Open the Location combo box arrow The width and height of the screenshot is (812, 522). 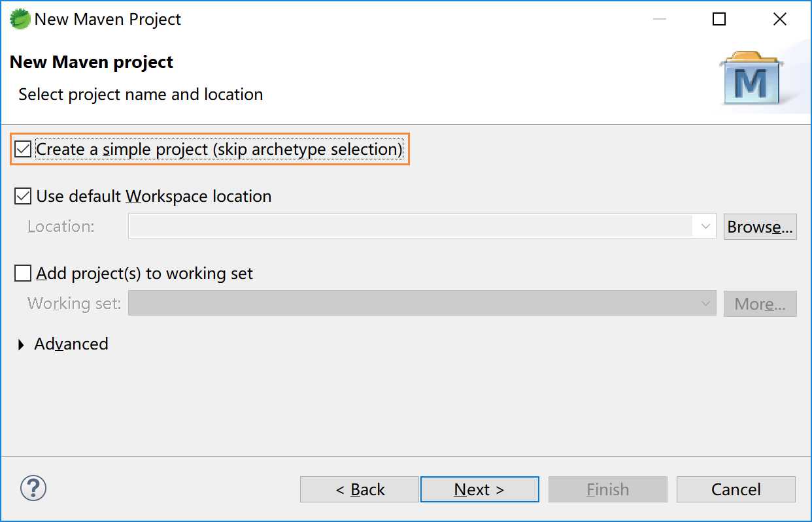point(705,227)
